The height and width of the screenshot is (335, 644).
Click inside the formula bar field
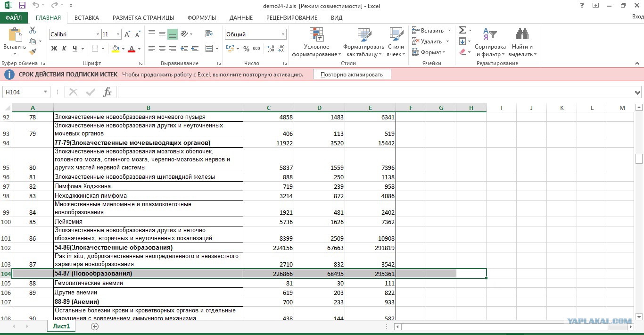(375, 92)
